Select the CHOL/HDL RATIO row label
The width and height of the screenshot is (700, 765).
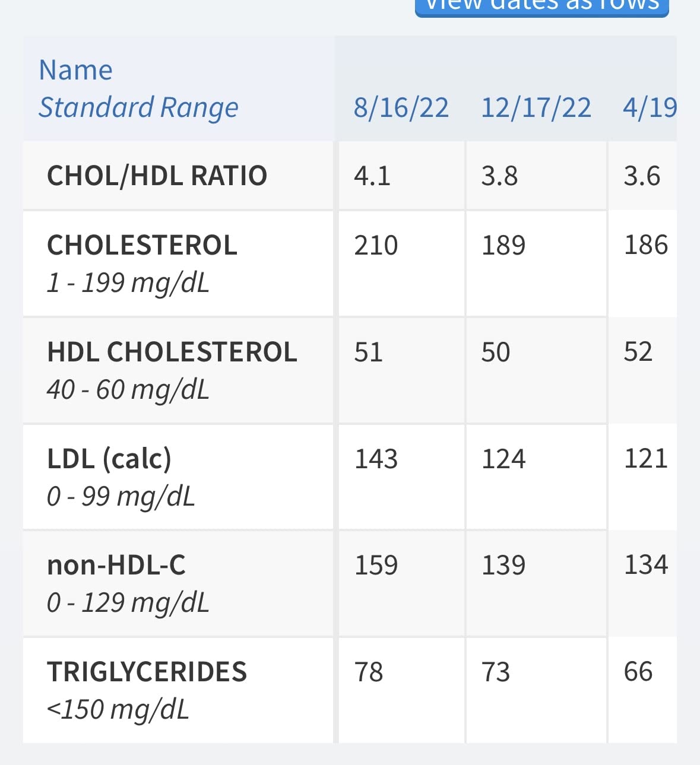pos(157,176)
